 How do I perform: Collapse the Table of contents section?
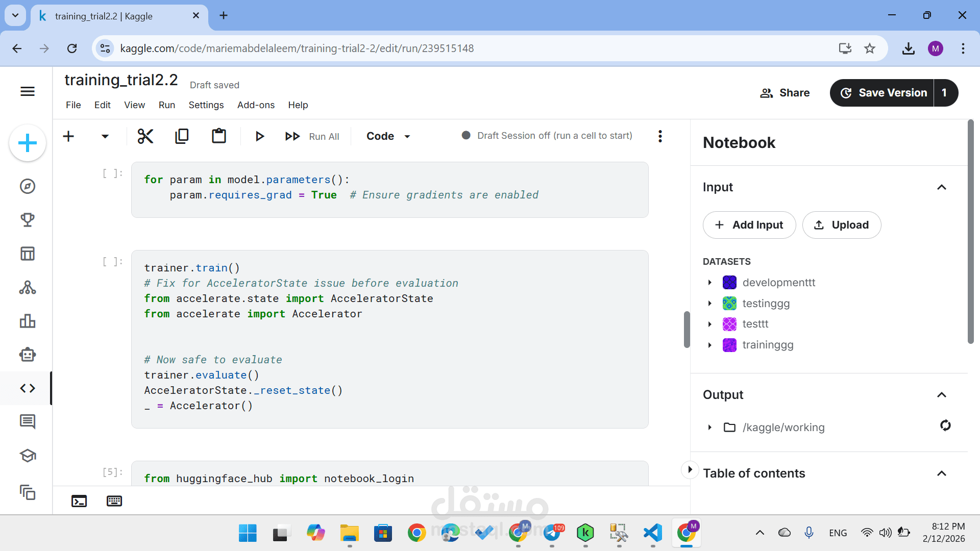[x=942, y=473]
